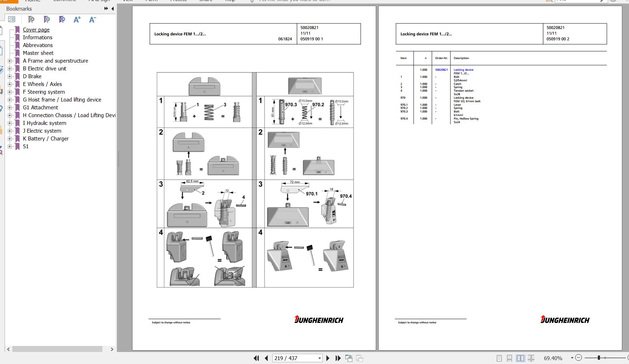Expand the B Electric drive unit bookmark
The height and width of the screenshot is (364, 629).
[10, 69]
